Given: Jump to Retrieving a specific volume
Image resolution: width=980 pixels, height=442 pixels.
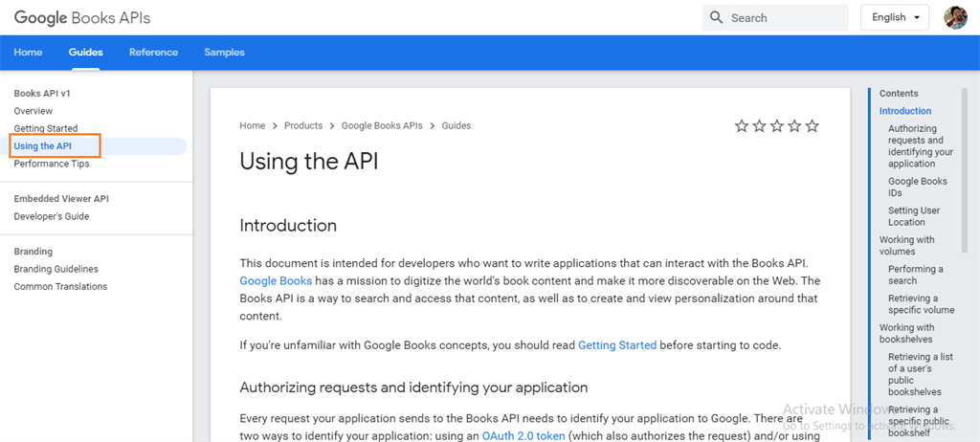Looking at the screenshot, I should (x=922, y=304).
